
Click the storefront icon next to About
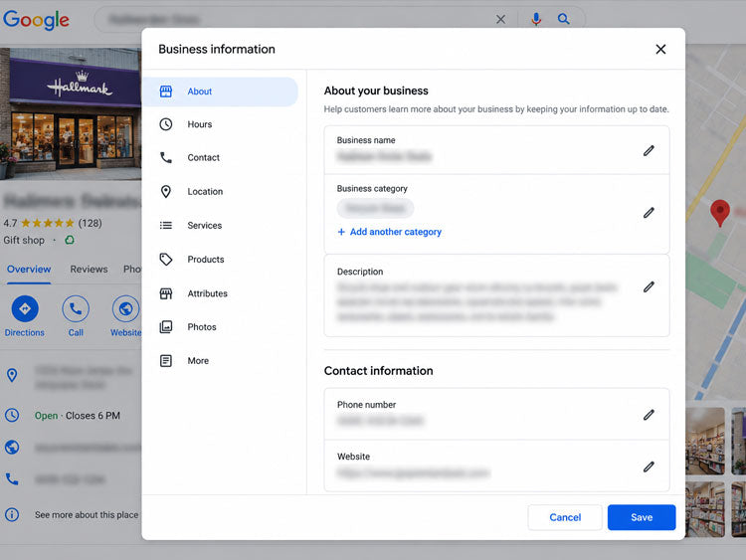coord(165,92)
